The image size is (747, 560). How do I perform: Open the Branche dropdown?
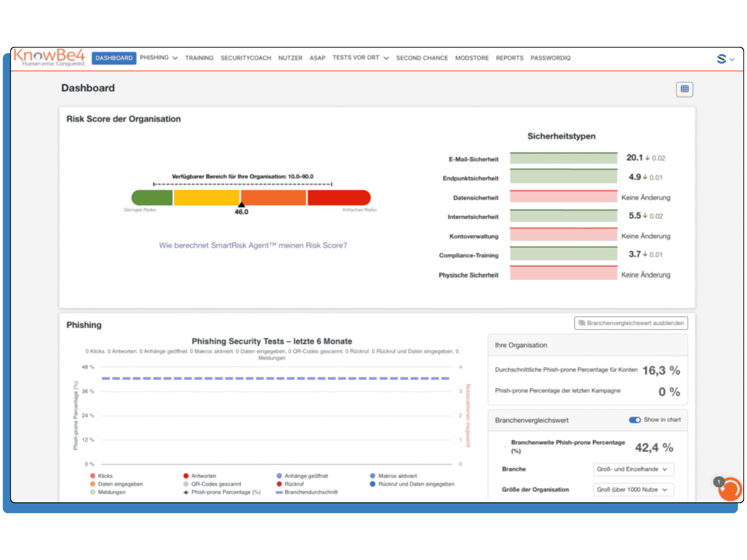pyautogui.click(x=633, y=469)
